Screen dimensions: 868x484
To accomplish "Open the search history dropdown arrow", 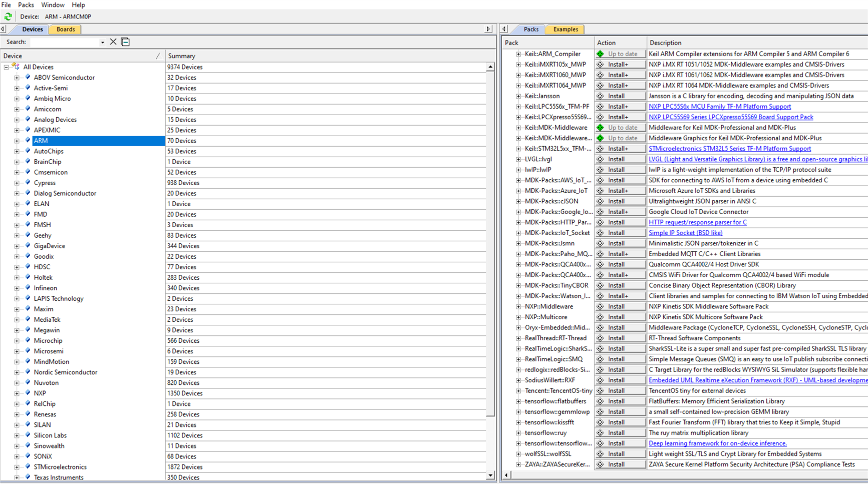I will (x=103, y=43).
